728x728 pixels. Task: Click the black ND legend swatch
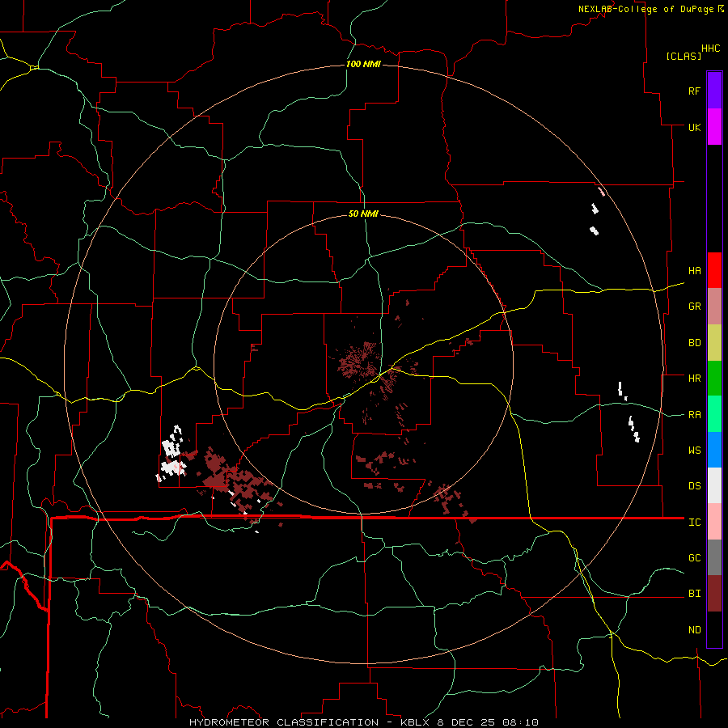click(x=714, y=629)
